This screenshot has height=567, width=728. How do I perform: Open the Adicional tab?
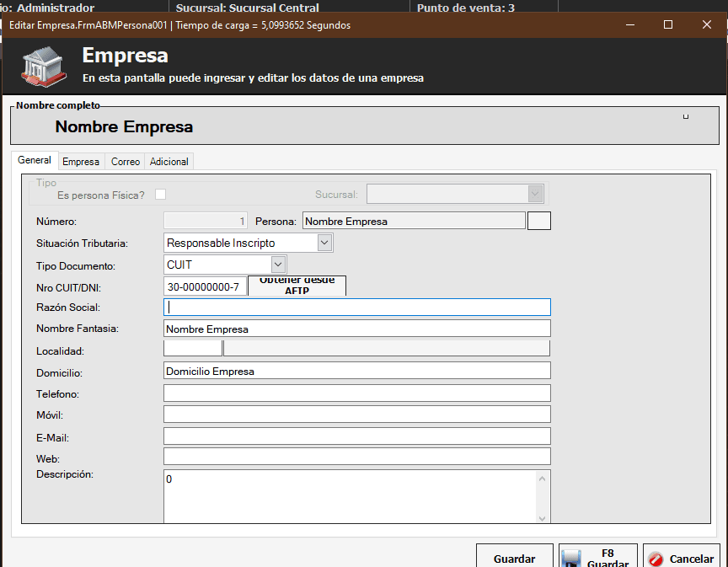tap(169, 161)
